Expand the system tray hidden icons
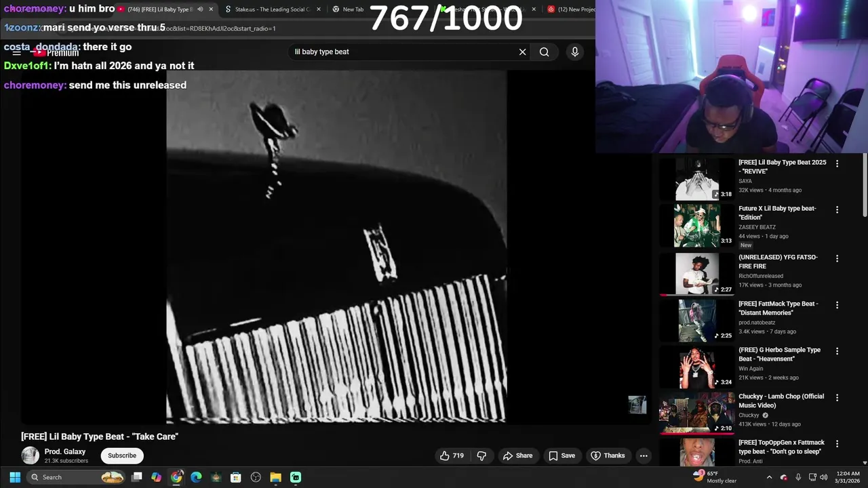This screenshot has height=488, width=868. pyautogui.click(x=769, y=477)
